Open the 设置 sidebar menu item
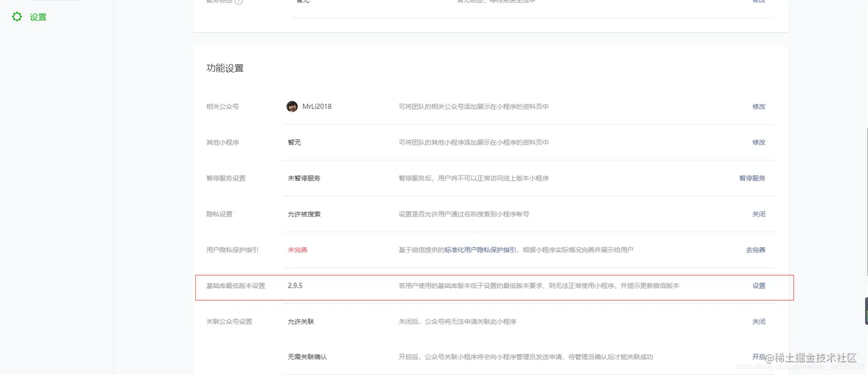This screenshot has width=868, height=375. (x=38, y=17)
